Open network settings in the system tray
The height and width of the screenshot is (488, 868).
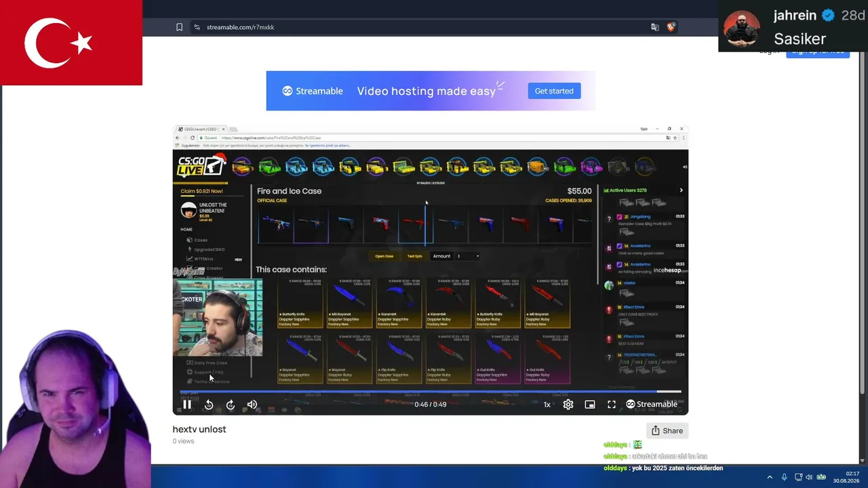click(798, 477)
